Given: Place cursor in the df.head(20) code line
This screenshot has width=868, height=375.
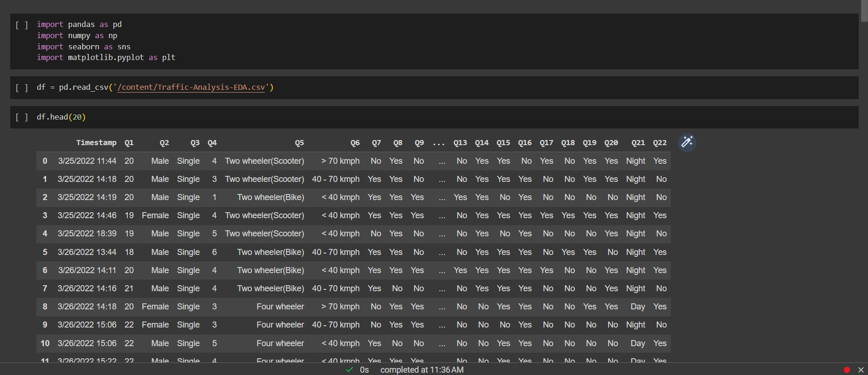Looking at the screenshot, I should [x=61, y=117].
